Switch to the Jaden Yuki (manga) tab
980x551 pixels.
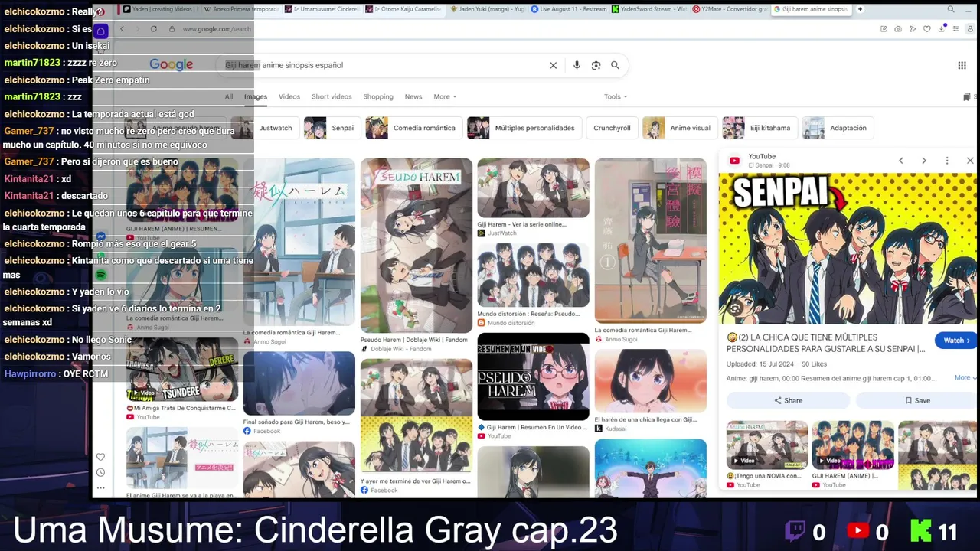click(488, 9)
